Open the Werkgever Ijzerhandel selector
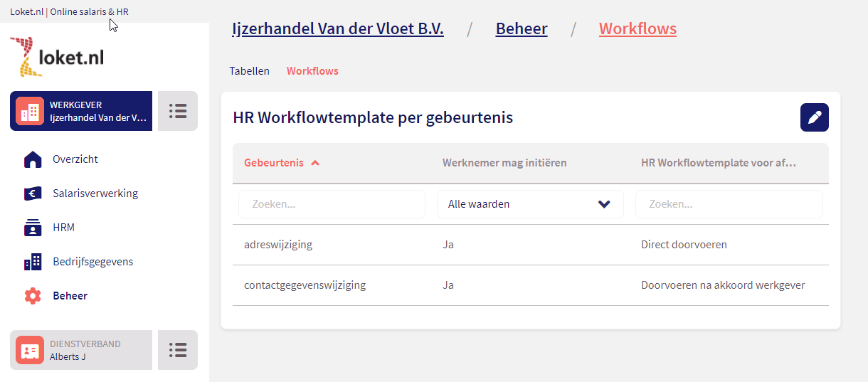868x382 pixels. [x=81, y=111]
